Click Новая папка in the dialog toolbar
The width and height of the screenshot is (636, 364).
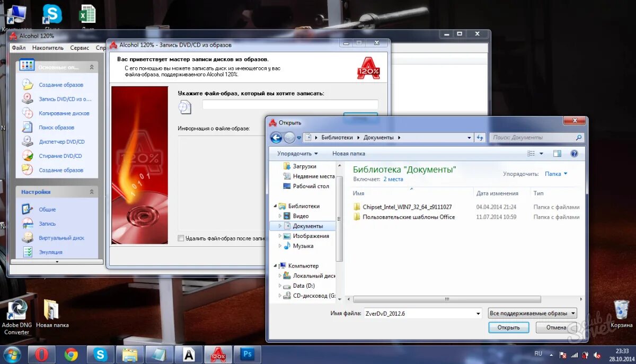[x=349, y=154]
